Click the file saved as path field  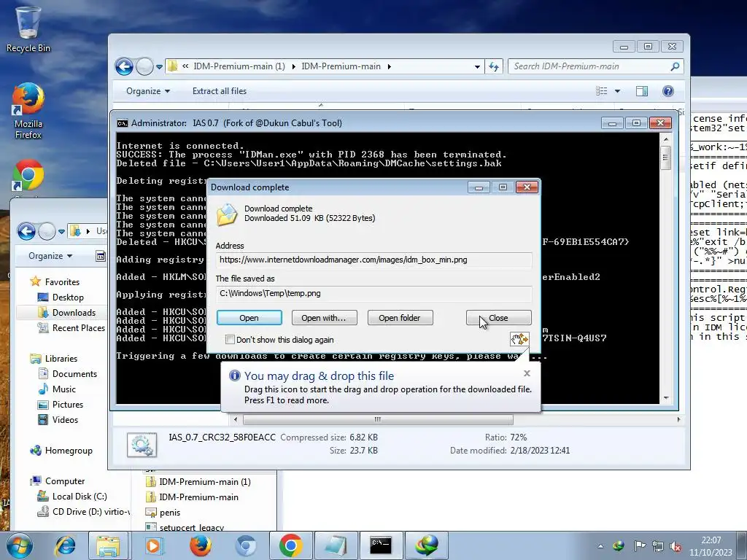click(x=373, y=293)
